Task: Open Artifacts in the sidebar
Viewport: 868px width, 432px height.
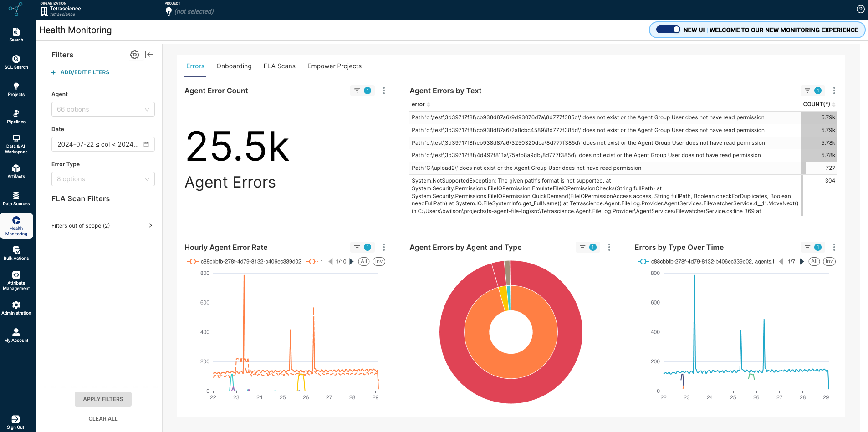Action: click(x=16, y=171)
